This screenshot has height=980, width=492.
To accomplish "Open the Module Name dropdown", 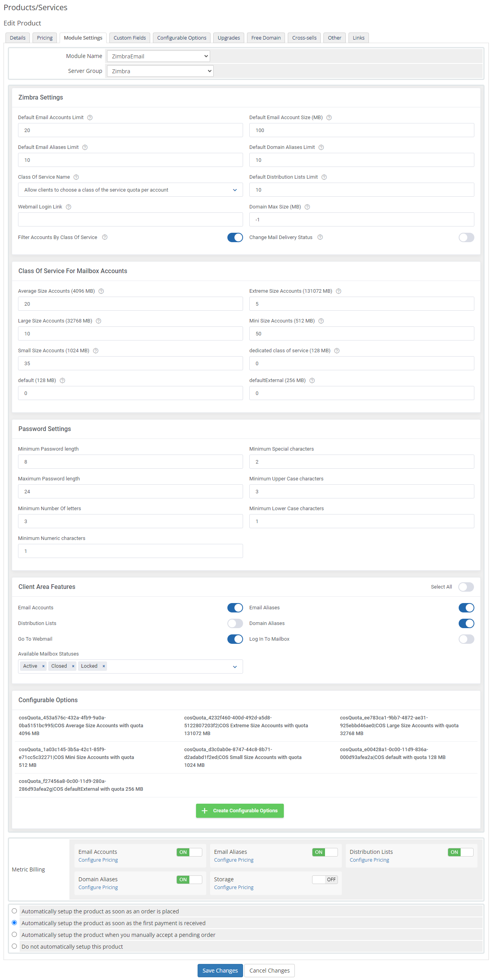I will click(x=158, y=56).
